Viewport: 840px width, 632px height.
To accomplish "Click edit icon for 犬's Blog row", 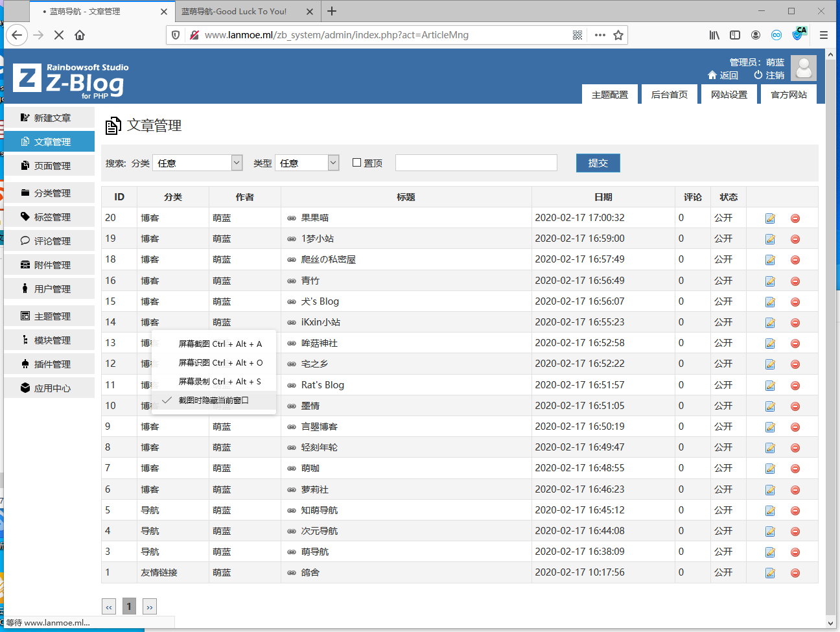I will pyautogui.click(x=770, y=302).
